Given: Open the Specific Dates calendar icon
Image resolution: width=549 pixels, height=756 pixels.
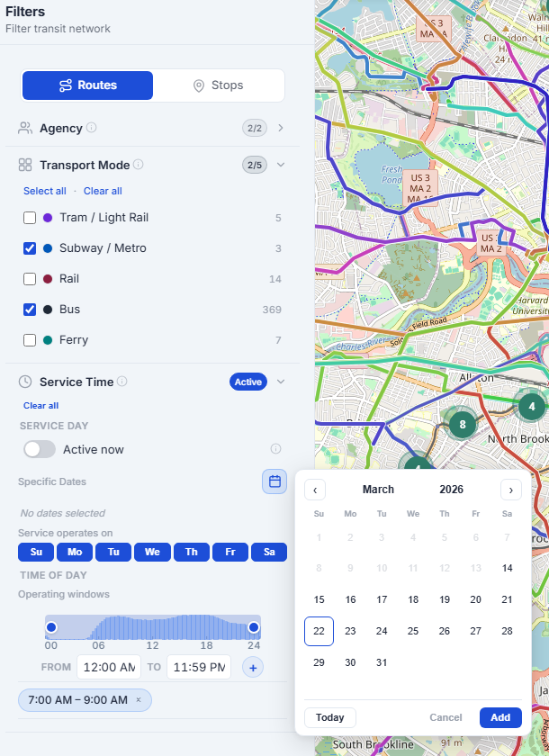Looking at the screenshot, I should [274, 481].
